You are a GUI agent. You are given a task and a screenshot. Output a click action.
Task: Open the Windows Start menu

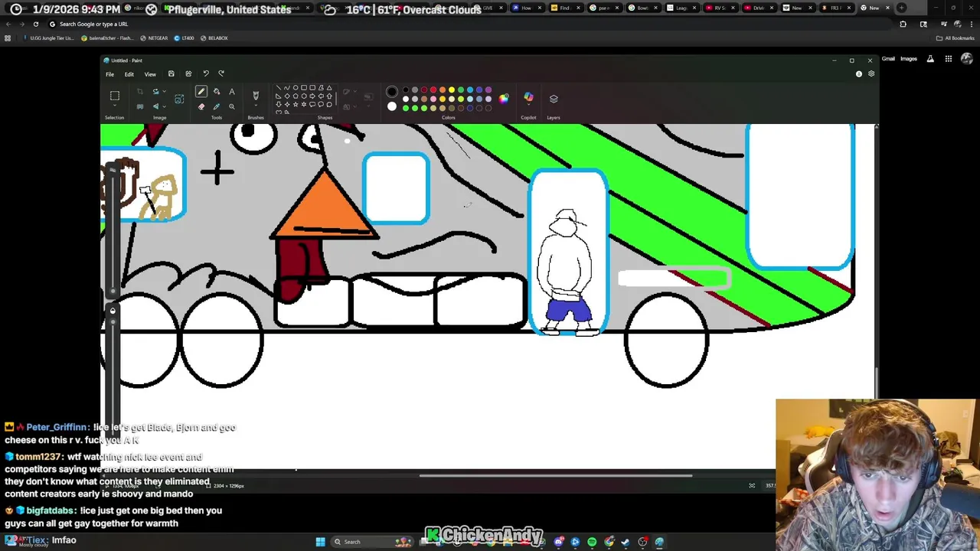(321, 542)
